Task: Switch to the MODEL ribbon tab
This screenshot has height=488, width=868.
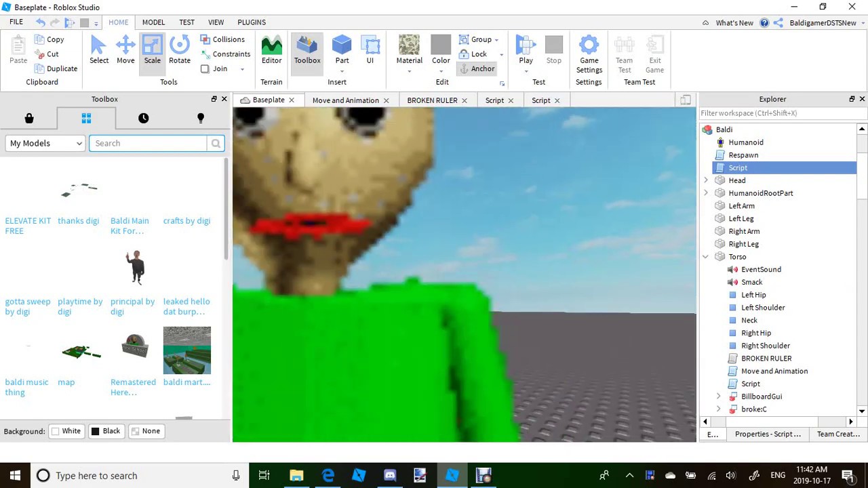Action: (153, 22)
